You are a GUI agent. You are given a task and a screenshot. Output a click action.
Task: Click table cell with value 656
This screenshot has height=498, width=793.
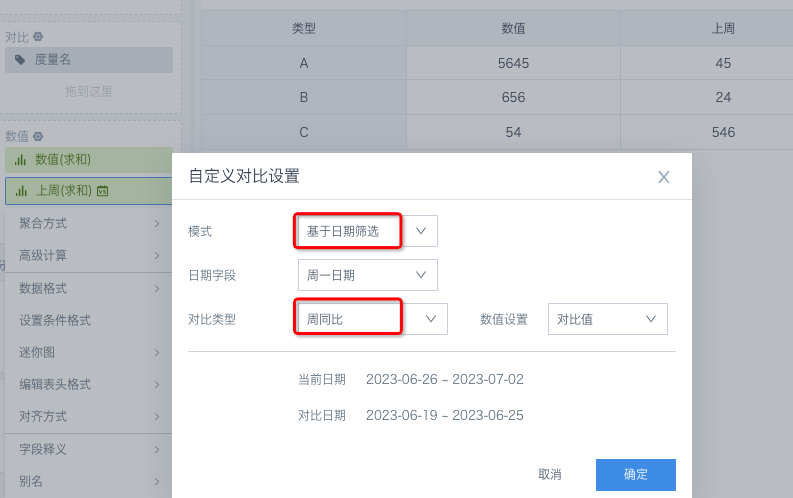tap(513, 97)
